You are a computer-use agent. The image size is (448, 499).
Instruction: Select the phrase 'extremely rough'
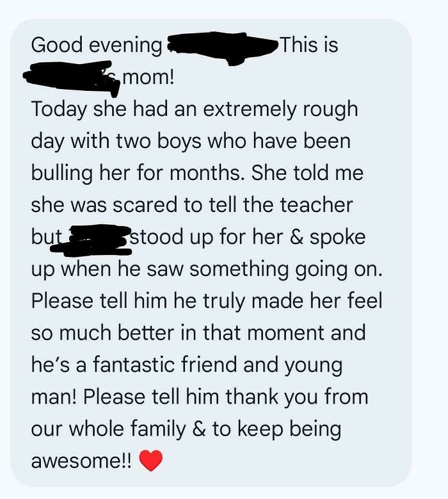pyautogui.click(x=280, y=110)
